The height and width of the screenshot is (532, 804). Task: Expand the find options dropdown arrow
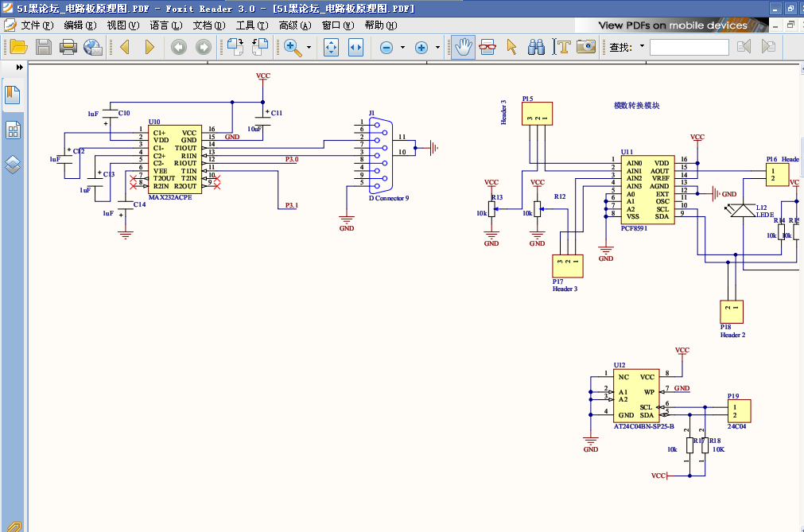(642, 46)
